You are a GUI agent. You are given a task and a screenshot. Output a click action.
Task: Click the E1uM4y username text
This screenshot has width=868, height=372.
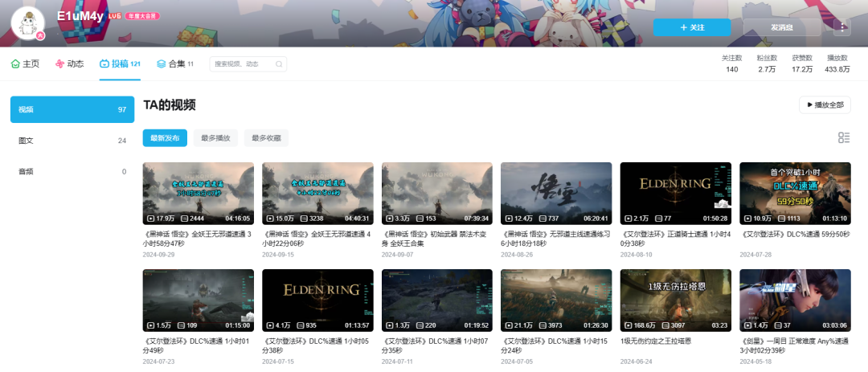pos(80,15)
